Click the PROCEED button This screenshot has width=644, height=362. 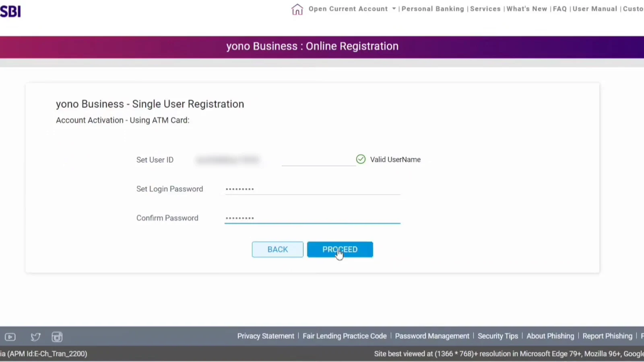pyautogui.click(x=340, y=249)
